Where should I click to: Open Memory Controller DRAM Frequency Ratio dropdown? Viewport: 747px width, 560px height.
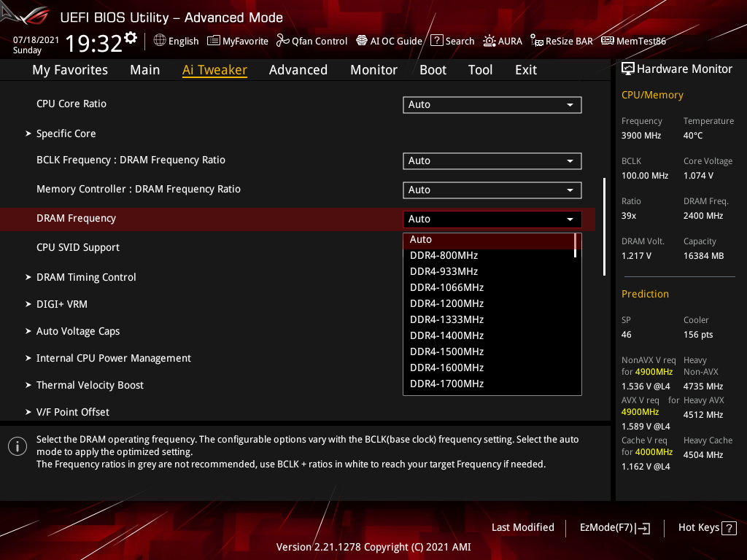pos(492,190)
